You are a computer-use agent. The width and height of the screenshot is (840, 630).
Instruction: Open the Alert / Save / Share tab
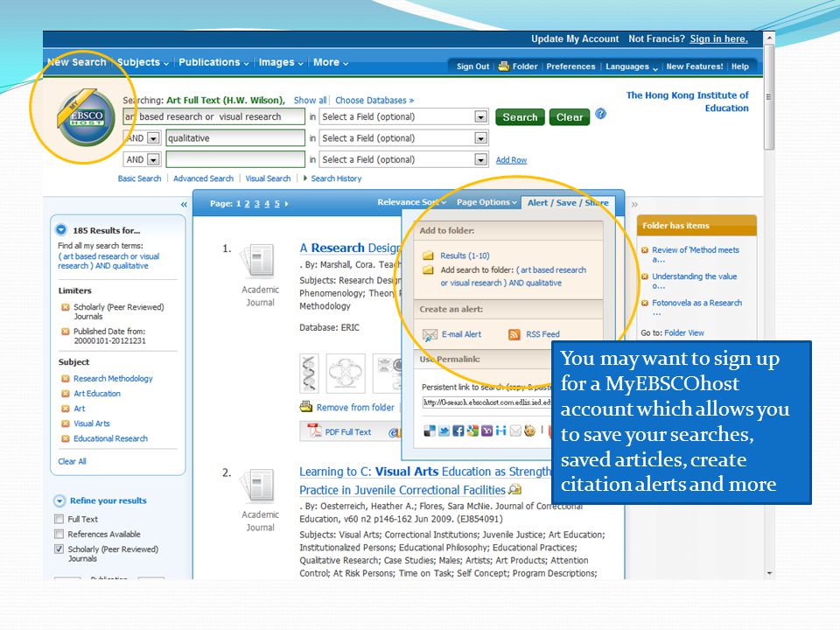(568, 202)
